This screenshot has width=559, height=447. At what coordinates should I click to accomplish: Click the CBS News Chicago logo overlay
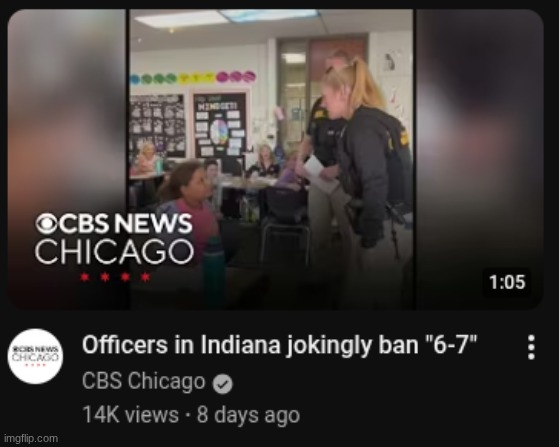click(x=114, y=246)
